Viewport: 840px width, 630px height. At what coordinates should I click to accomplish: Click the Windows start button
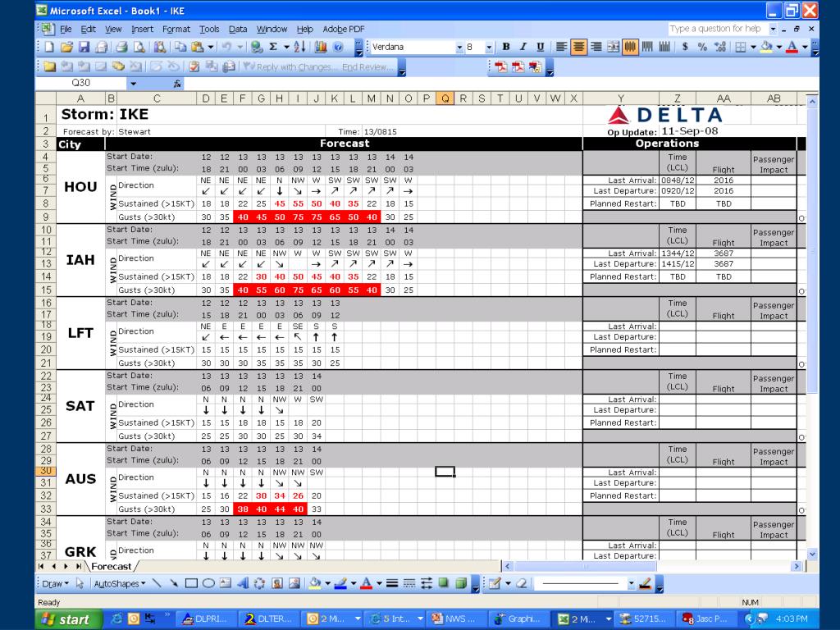68,619
